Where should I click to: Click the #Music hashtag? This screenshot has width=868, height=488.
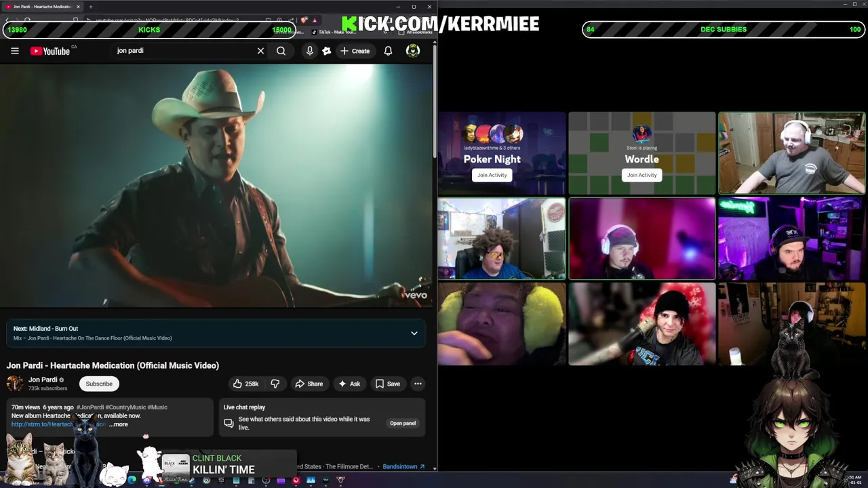(157, 407)
